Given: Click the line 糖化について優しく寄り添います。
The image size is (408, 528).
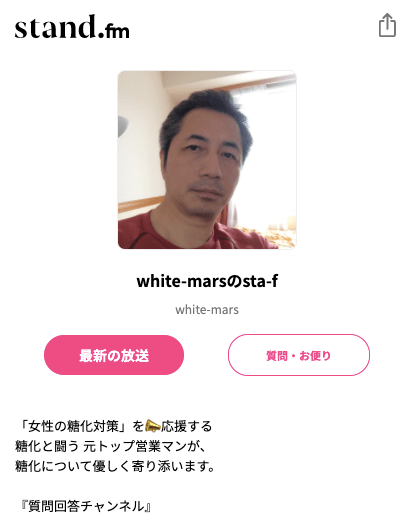Looking at the screenshot, I should click(115, 466).
